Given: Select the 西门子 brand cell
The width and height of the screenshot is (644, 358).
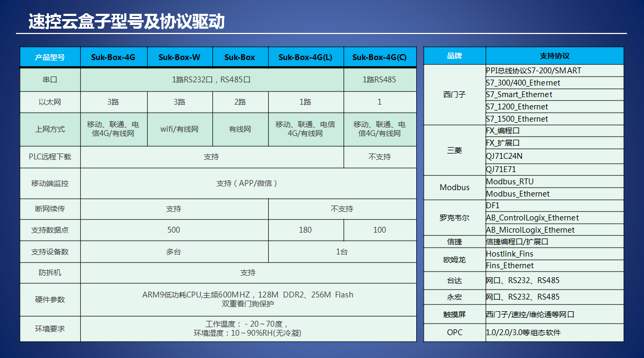Looking at the screenshot, I should coord(454,95).
